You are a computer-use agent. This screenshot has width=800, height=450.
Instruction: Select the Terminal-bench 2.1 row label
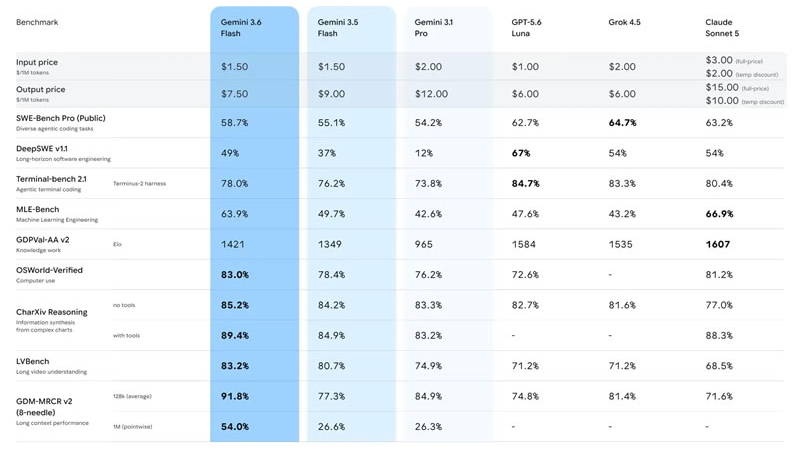click(51, 179)
